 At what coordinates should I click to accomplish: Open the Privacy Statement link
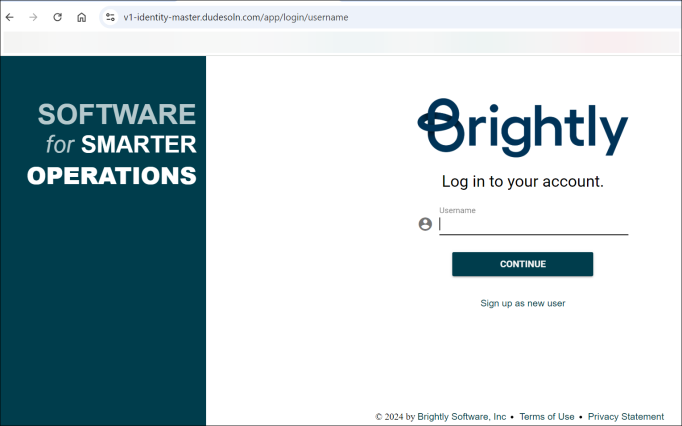626,416
